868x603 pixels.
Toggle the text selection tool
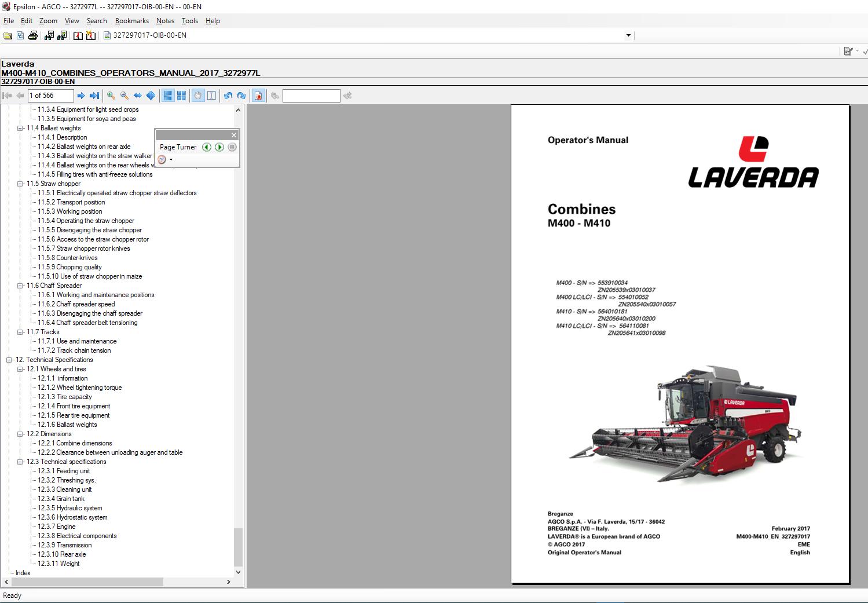[211, 96]
